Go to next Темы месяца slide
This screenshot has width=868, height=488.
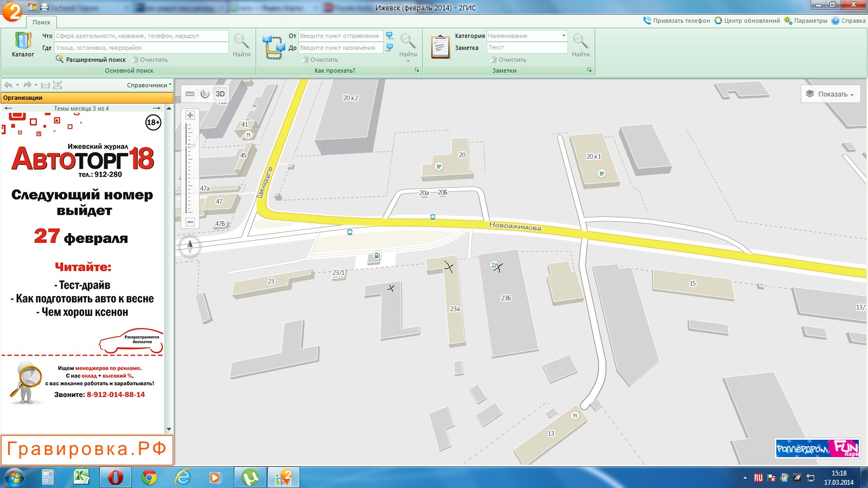point(157,108)
